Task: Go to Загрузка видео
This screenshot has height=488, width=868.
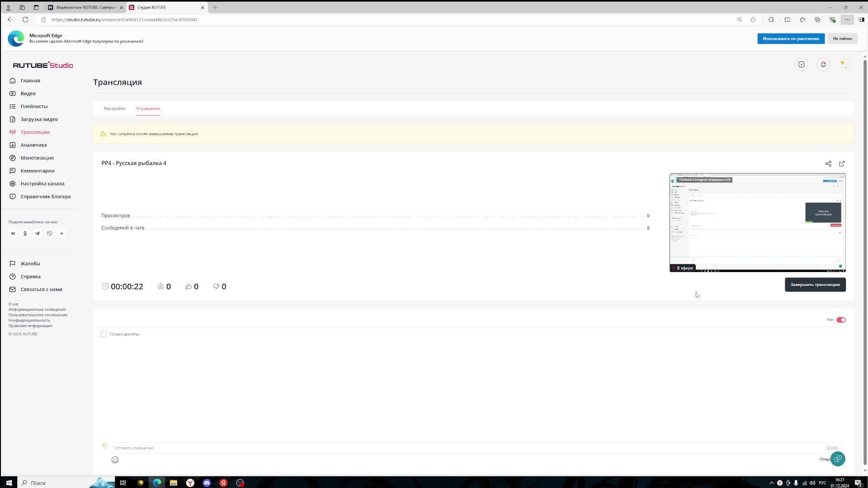Action: (x=39, y=119)
